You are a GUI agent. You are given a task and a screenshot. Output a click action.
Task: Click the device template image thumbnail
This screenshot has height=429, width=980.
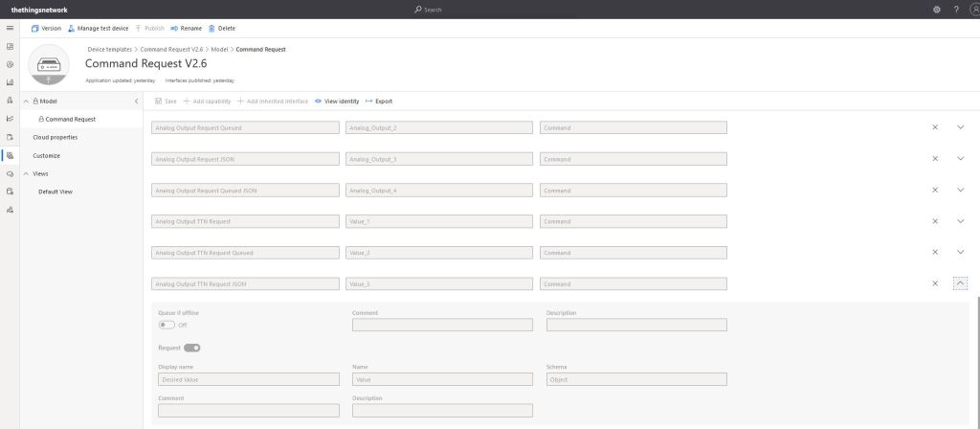(x=54, y=65)
